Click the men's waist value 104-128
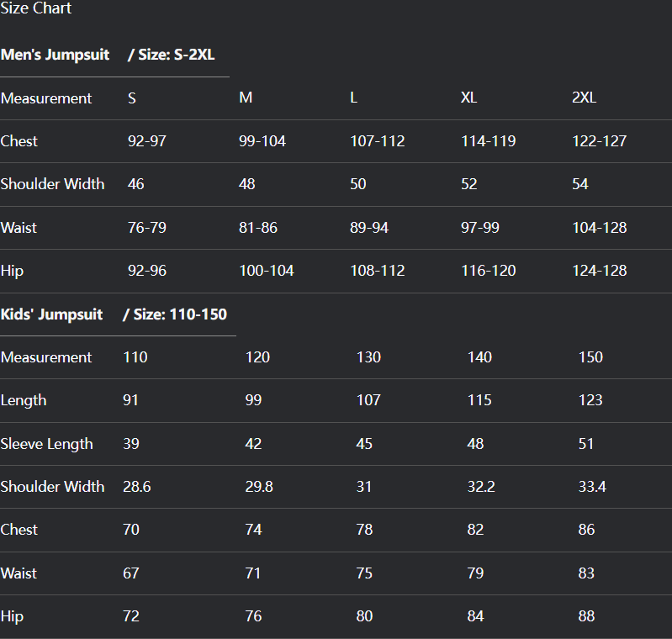Image resolution: width=672 pixels, height=639 pixels. point(599,228)
